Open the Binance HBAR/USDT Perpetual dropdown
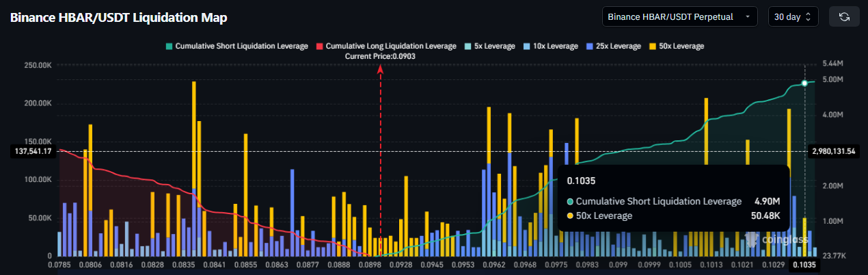This screenshot has height=275, width=868. tap(679, 16)
